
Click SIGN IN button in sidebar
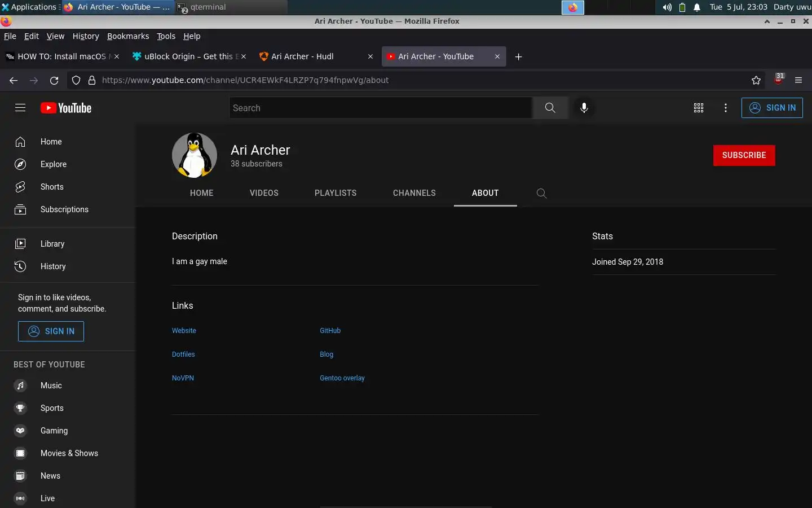tap(51, 331)
